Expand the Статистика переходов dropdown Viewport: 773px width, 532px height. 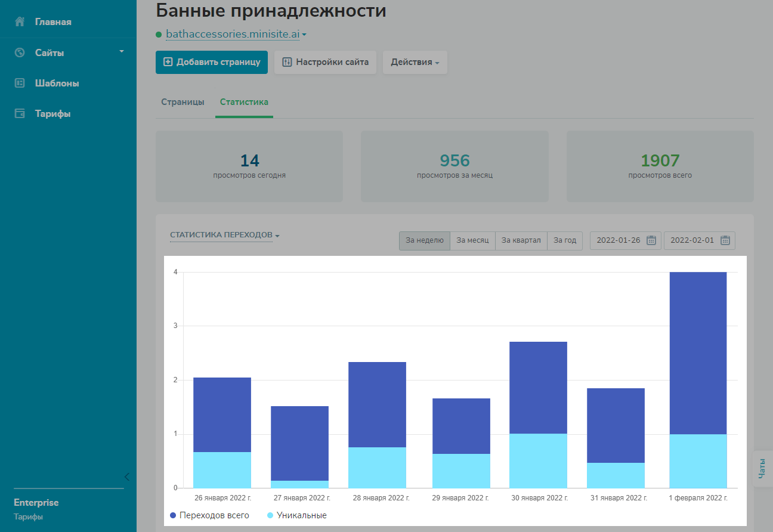tap(224, 235)
